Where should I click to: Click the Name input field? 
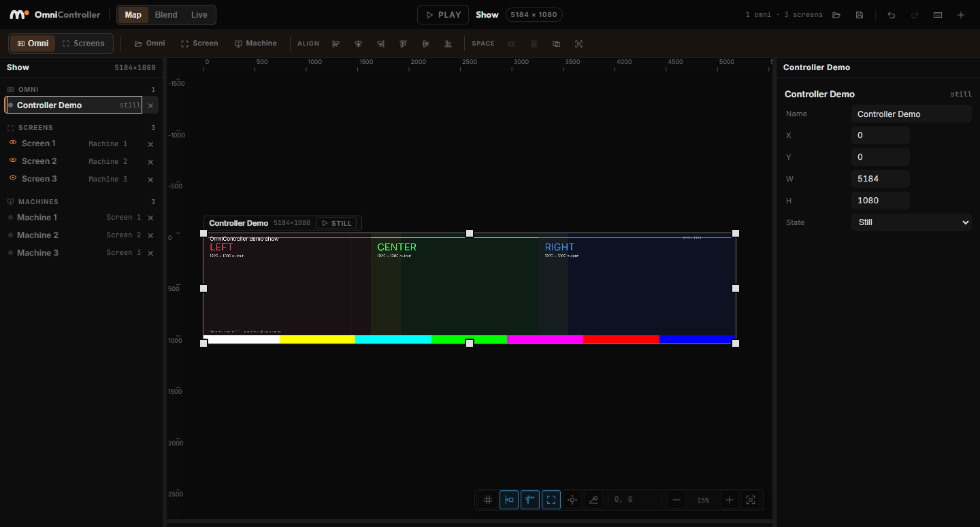tap(911, 114)
